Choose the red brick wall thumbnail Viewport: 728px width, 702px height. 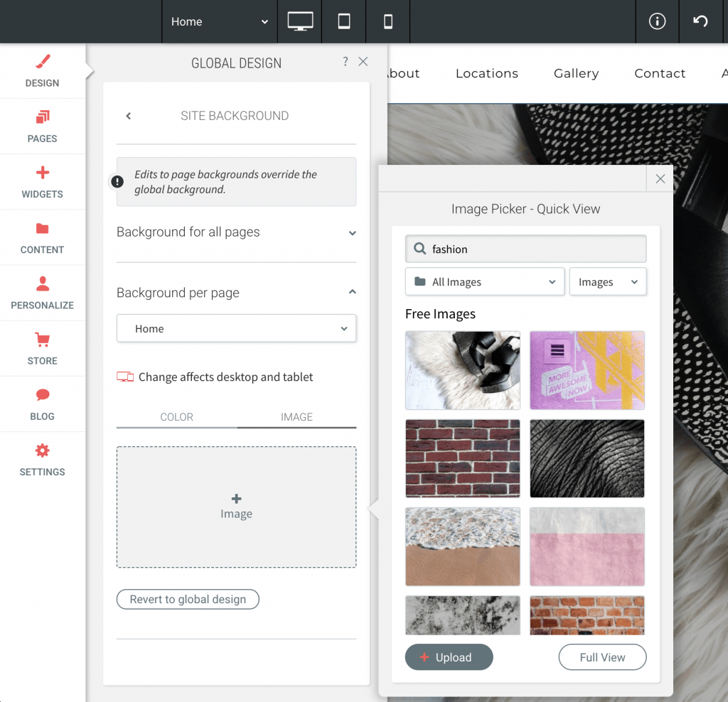point(463,458)
